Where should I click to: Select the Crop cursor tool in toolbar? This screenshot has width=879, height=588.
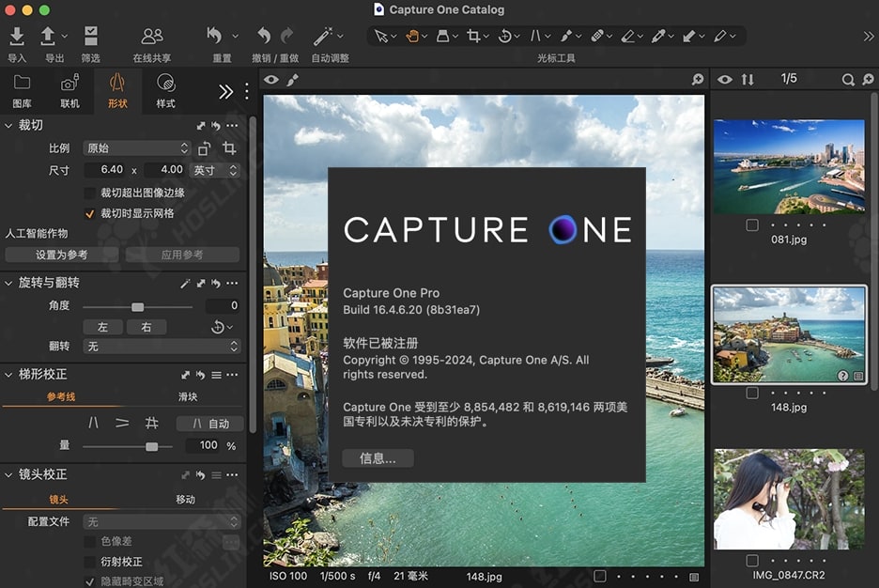tap(473, 37)
